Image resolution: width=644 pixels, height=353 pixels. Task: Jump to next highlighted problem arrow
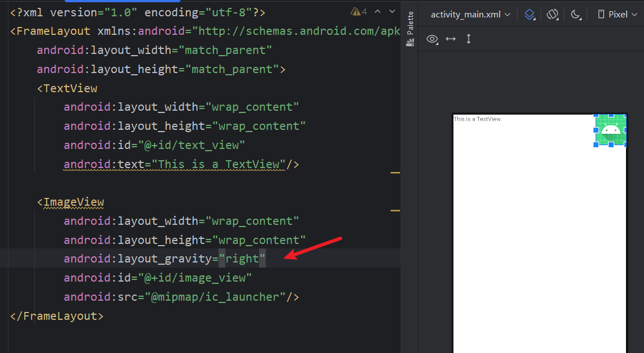click(392, 12)
